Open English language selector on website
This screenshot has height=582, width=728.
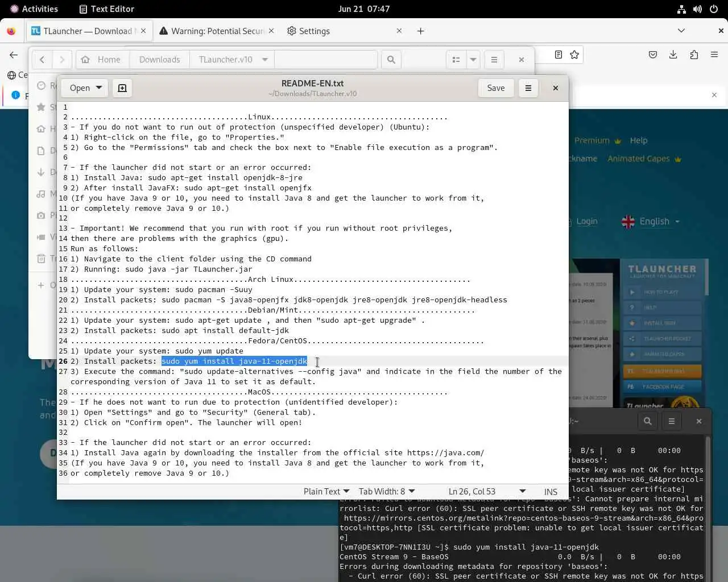click(651, 222)
